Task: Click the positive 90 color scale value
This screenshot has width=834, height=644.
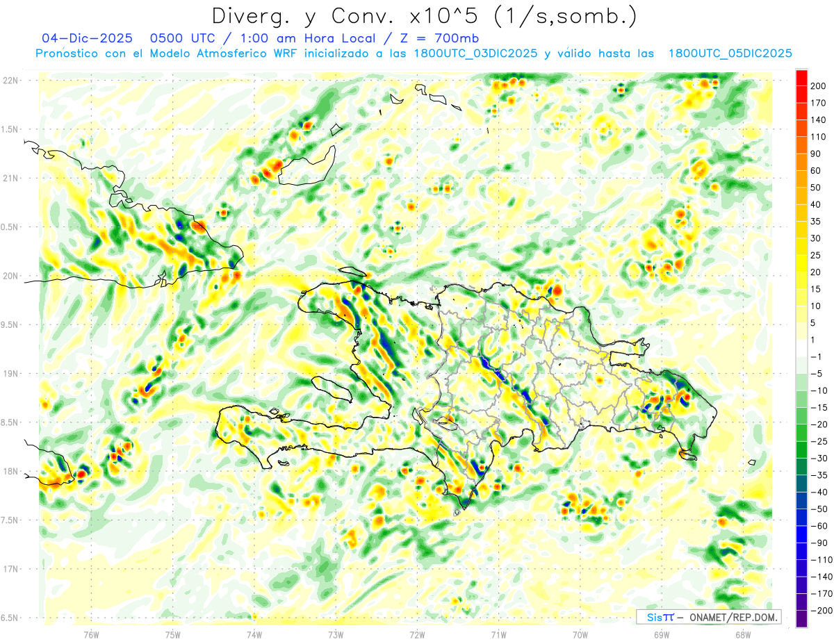Action: 817,154
